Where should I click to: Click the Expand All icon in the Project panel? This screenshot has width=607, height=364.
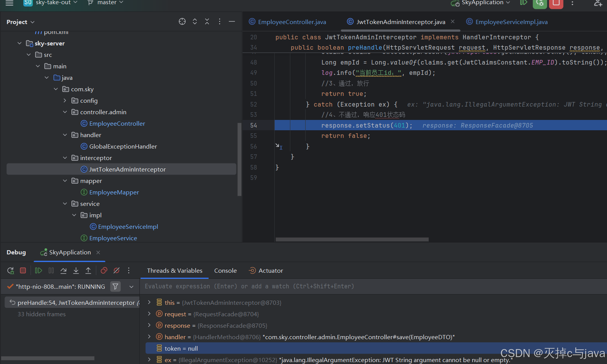[x=195, y=21]
